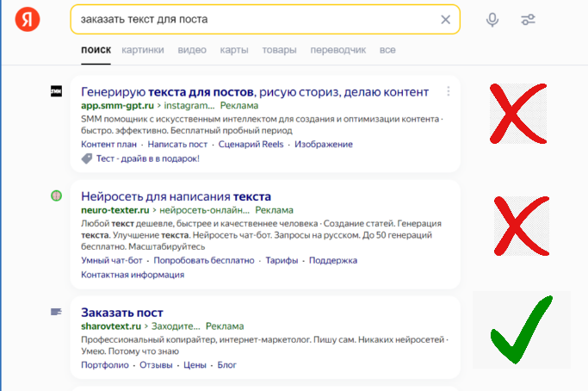Click snippet text 'SMM помощник с искусственным интеллектом'
The height and width of the screenshot is (391, 588).
[177, 119]
